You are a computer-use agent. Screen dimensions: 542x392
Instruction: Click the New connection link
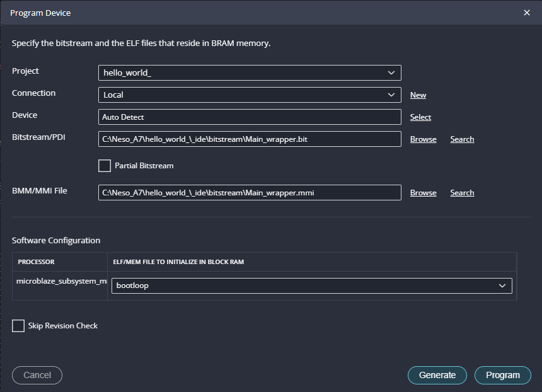point(418,95)
